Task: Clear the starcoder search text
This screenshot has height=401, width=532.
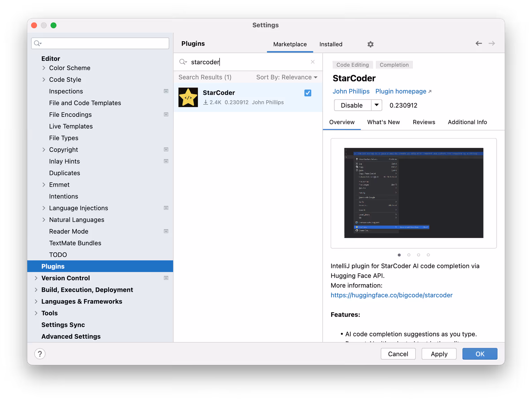Action: point(313,62)
